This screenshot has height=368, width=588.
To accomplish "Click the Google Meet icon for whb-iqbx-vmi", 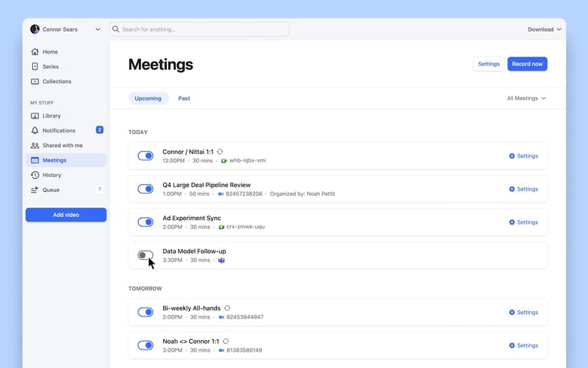I will coord(224,160).
